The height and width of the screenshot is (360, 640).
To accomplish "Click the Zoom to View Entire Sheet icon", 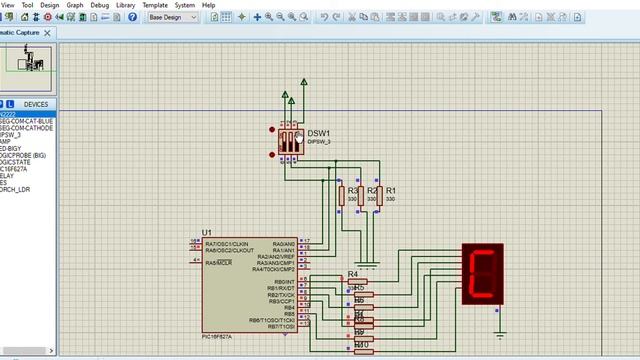I will click(x=292, y=17).
